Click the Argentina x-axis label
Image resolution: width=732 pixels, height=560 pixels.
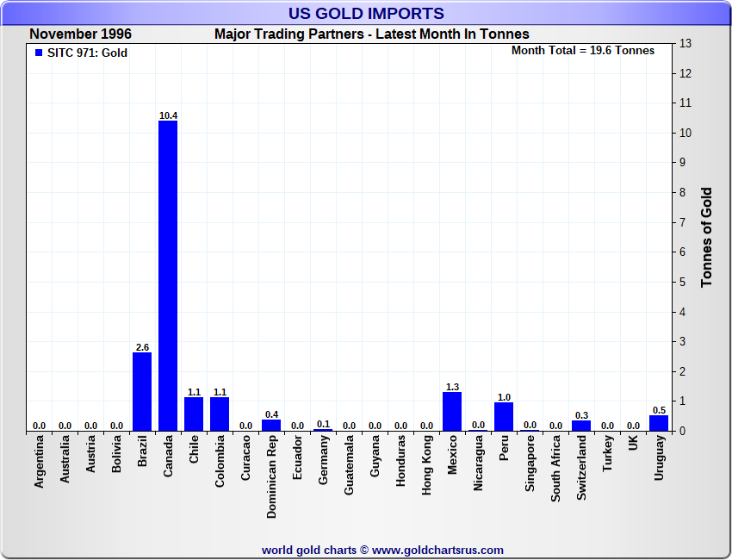coord(40,463)
